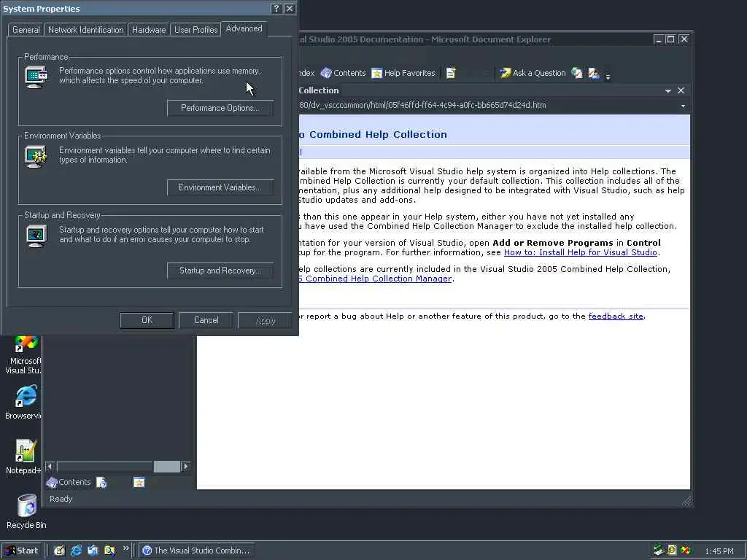
Task: Cancel the System Properties dialog
Action: [x=206, y=321]
